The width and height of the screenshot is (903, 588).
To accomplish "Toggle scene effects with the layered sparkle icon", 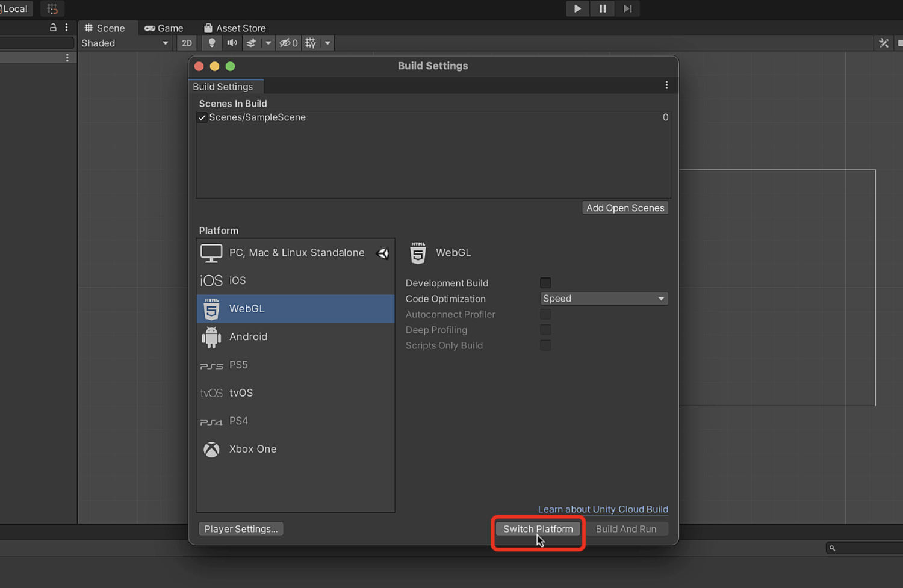I will click(252, 43).
